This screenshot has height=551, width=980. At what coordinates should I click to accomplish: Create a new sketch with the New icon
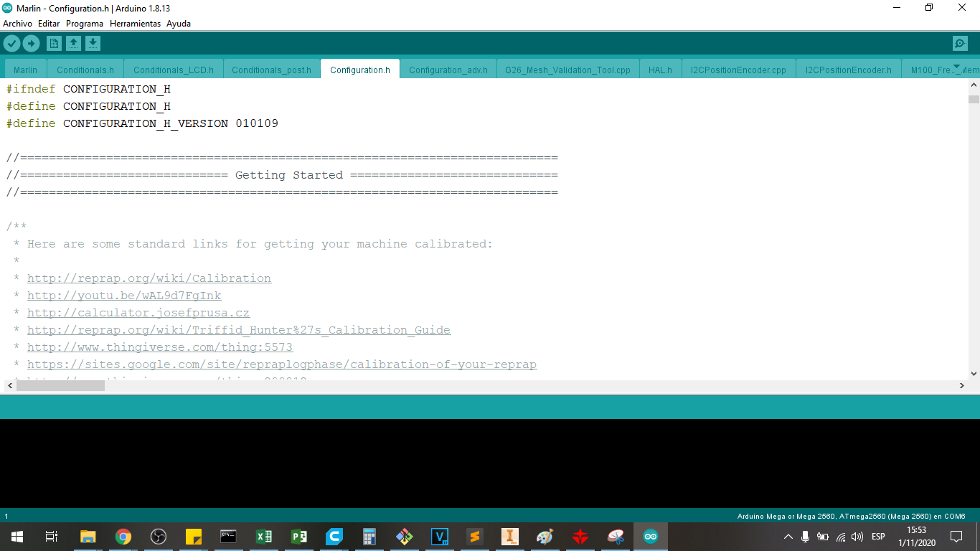54,44
